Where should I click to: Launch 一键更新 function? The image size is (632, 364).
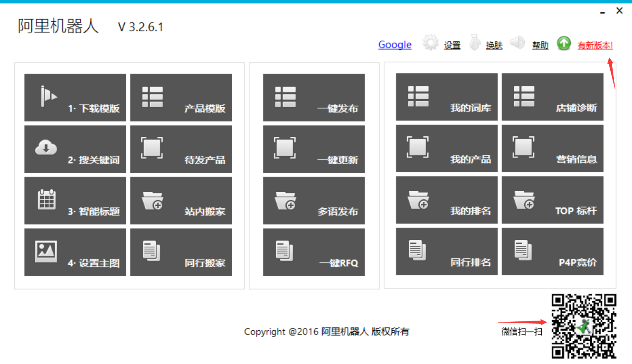coord(314,149)
